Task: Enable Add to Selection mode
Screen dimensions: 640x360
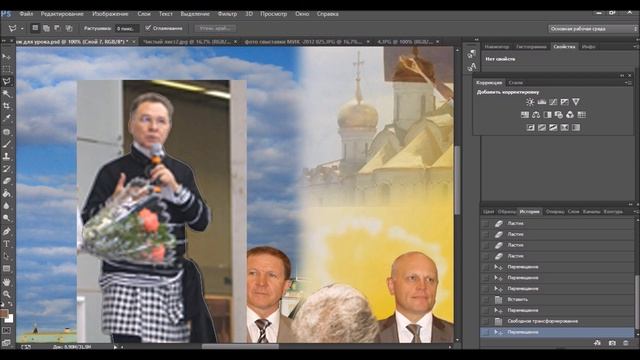Action: [x=46, y=28]
